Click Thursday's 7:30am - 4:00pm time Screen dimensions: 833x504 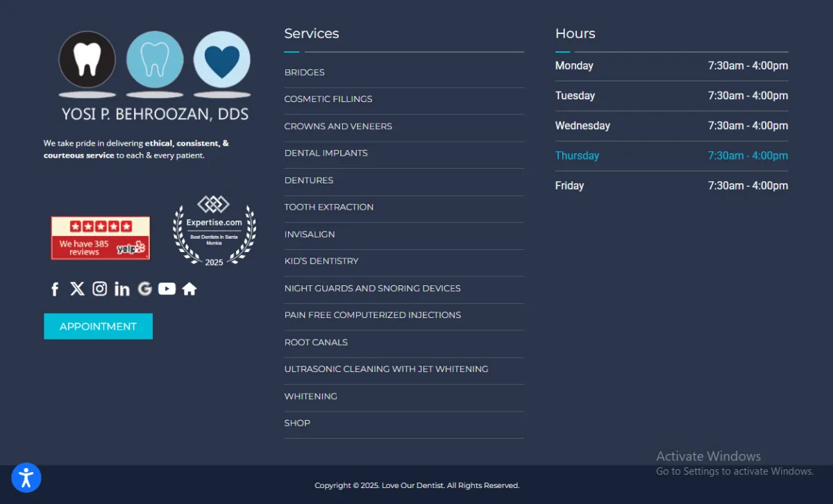[x=748, y=156]
